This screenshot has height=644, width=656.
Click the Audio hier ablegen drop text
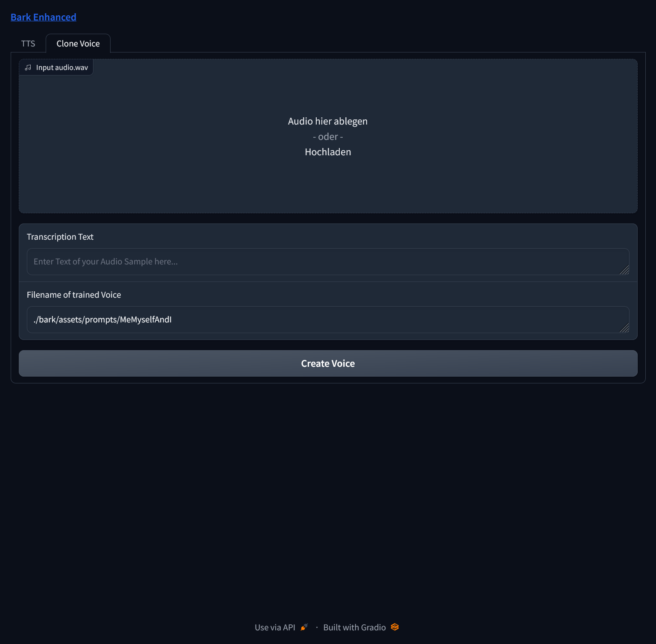coord(328,121)
